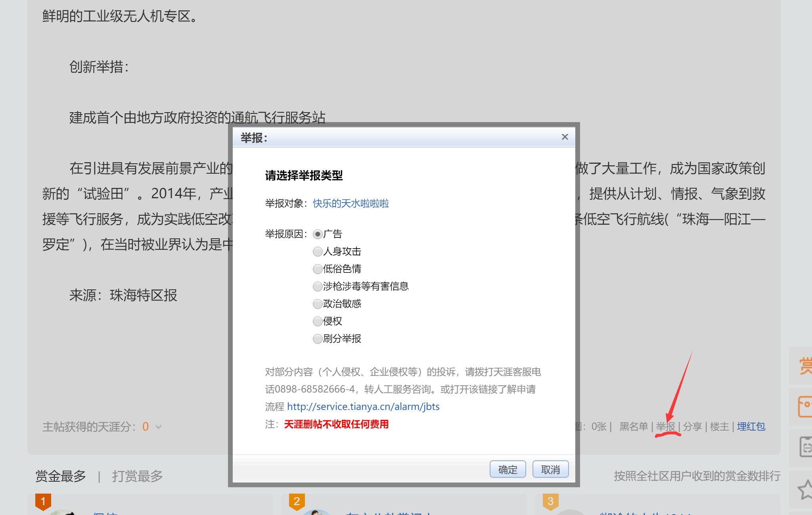Click the rank 3 badge
This screenshot has height=515, width=812.
pyautogui.click(x=551, y=501)
